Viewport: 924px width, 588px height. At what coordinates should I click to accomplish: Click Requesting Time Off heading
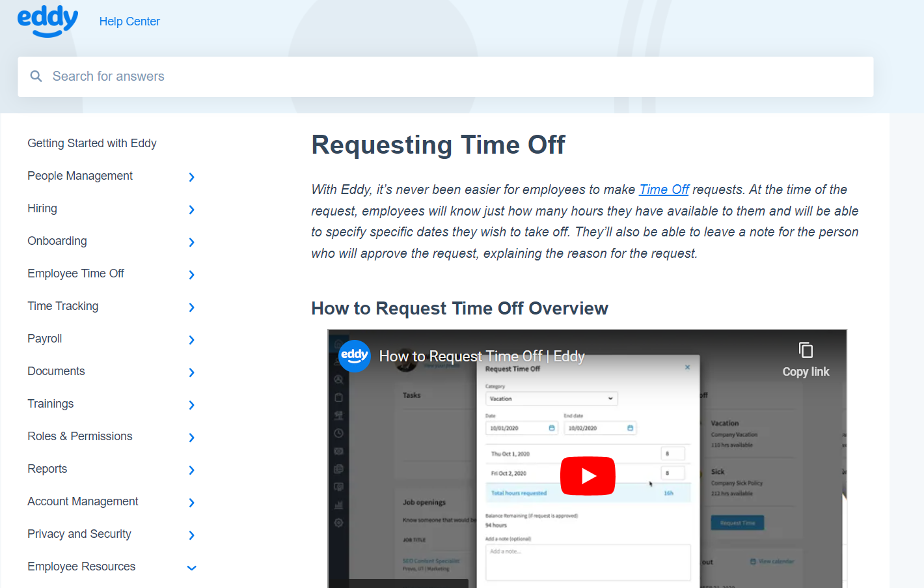tap(438, 145)
